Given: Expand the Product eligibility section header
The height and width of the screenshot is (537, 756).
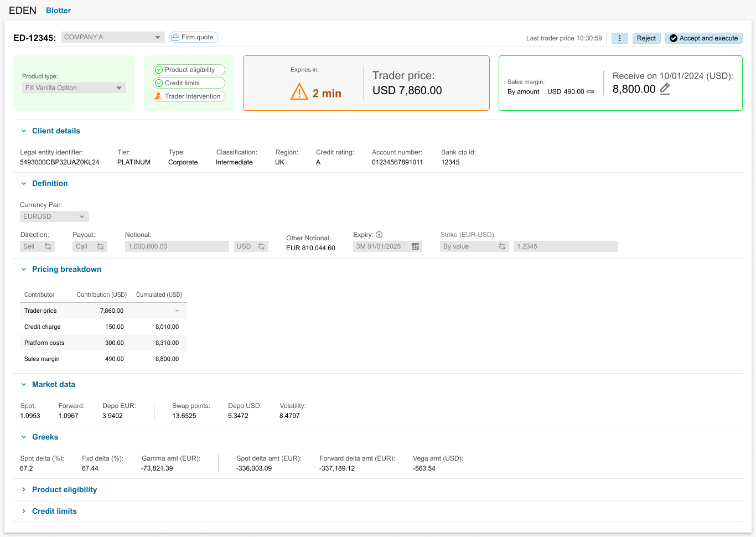Looking at the screenshot, I should pos(64,489).
